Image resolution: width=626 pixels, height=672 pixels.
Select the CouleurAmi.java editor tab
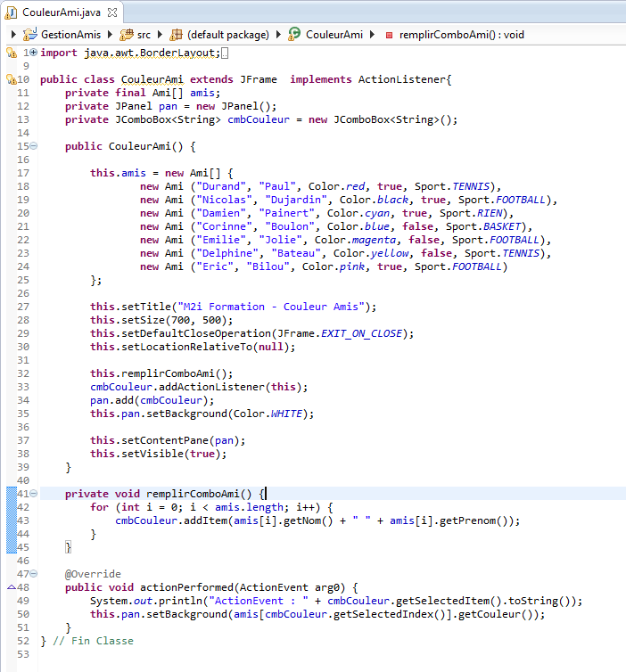(x=54, y=12)
